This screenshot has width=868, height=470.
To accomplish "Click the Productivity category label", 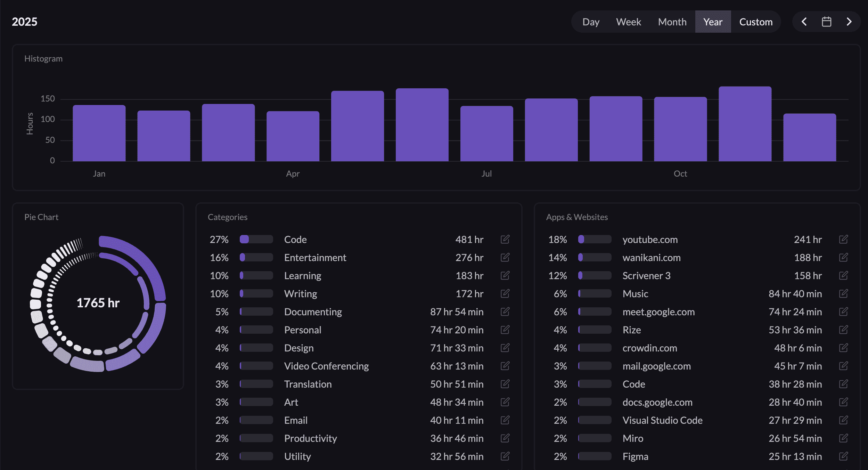I will point(311,438).
